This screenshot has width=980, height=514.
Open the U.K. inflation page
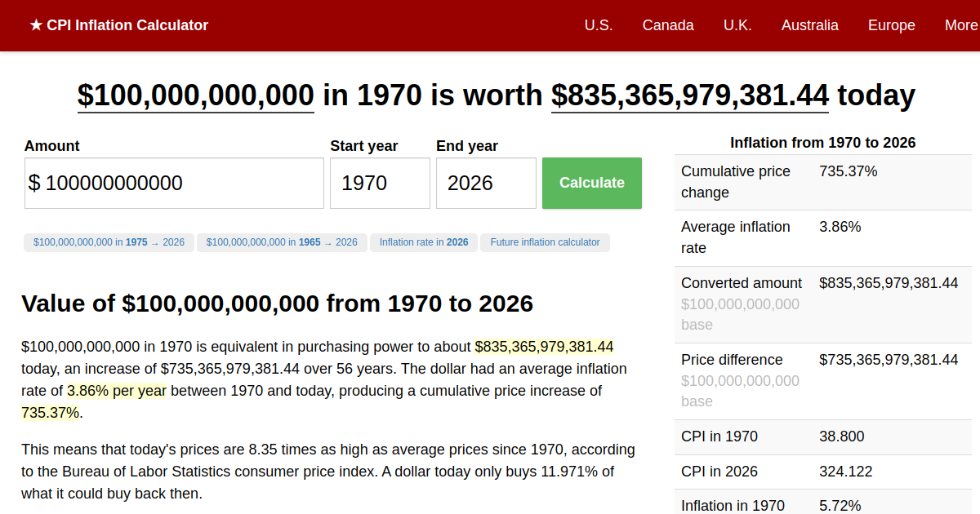tap(737, 25)
